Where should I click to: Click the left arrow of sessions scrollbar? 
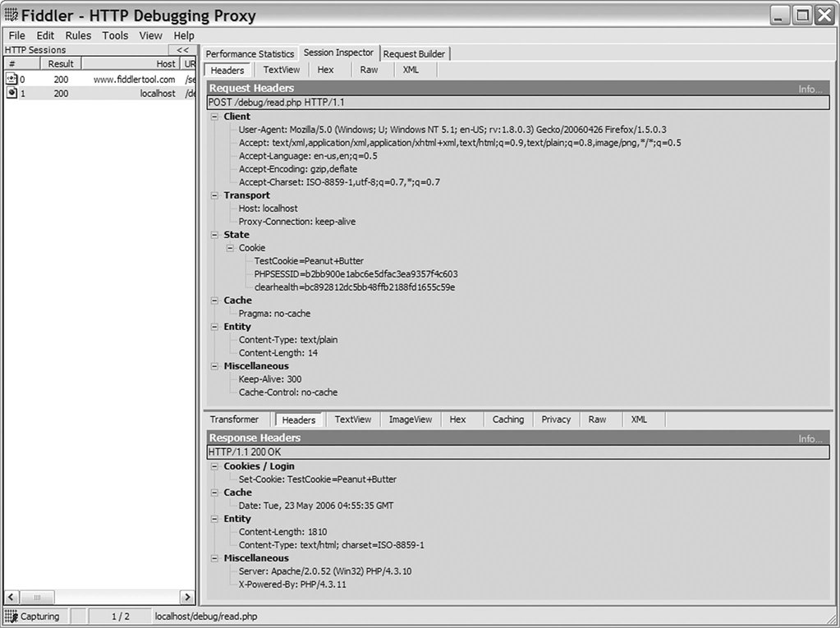(x=11, y=597)
